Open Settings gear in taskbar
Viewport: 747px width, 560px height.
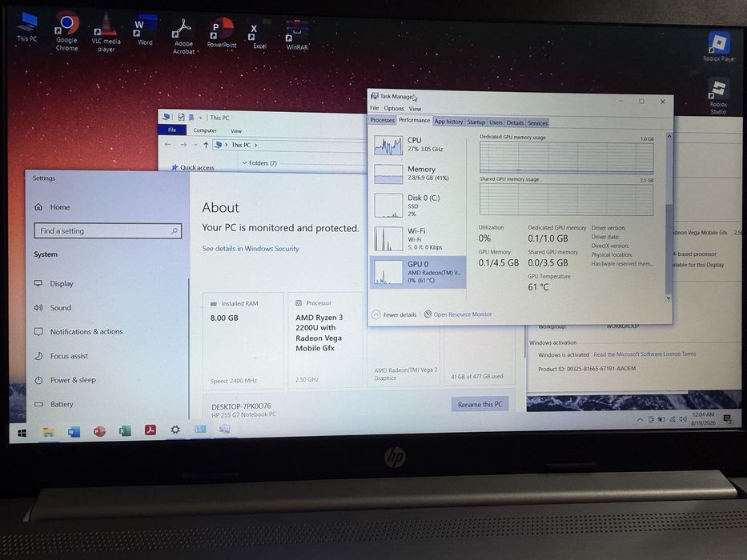pos(175,430)
